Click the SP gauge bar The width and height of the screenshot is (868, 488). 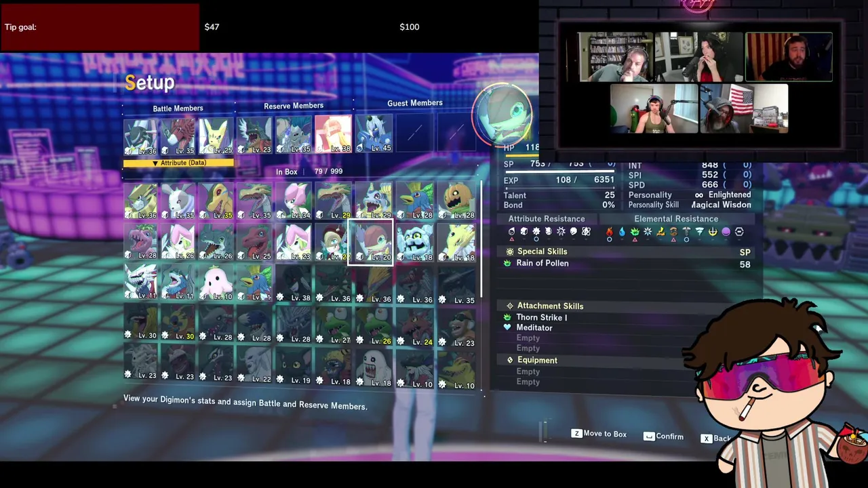coord(559,171)
